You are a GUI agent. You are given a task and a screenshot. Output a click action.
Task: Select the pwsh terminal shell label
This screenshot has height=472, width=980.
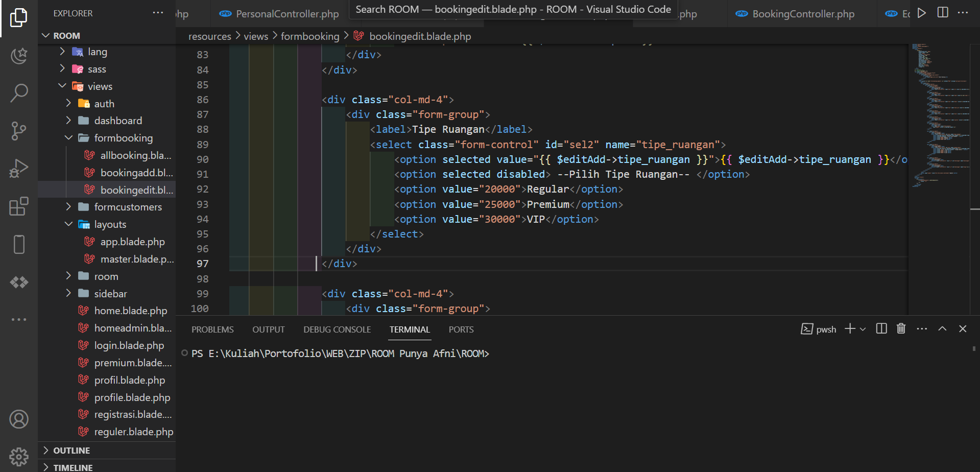click(x=819, y=329)
